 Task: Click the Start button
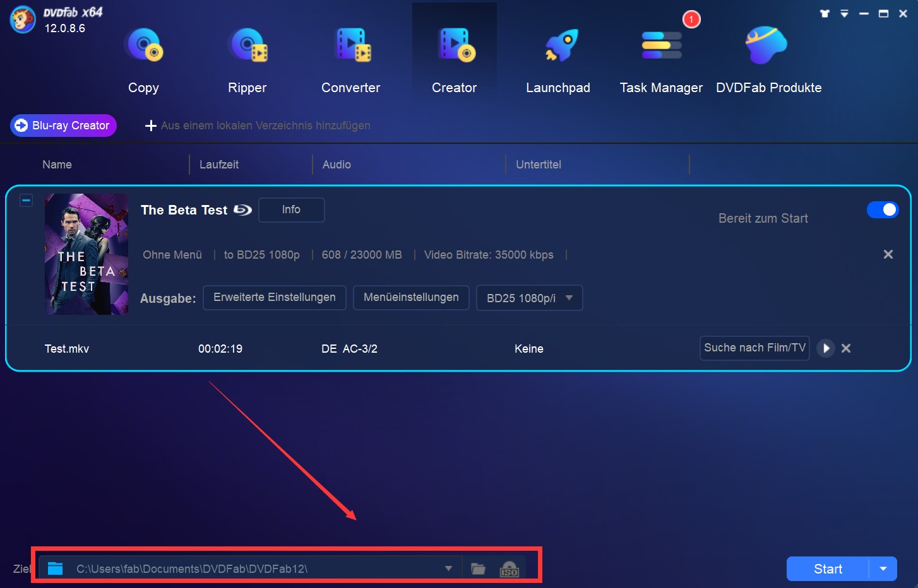[828, 569]
